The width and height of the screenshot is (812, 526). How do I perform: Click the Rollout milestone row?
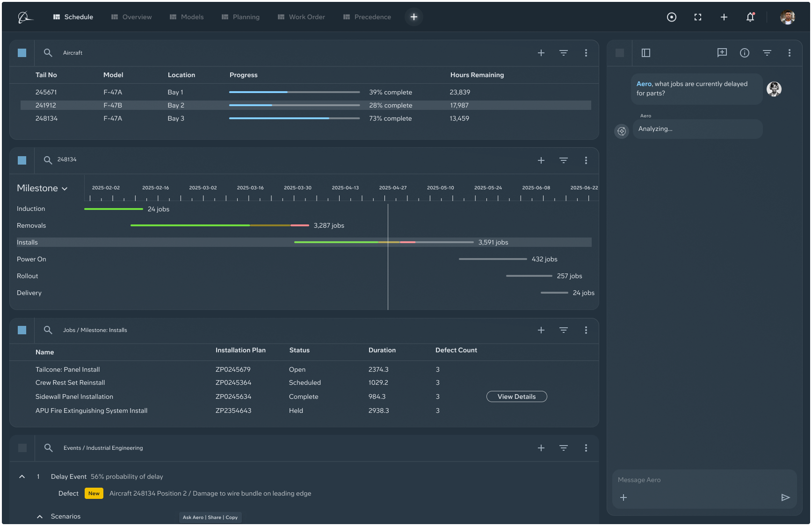point(304,276)
